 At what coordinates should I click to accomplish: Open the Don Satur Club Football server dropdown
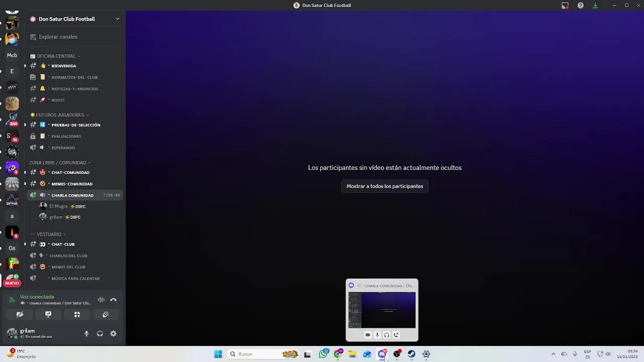[x=75, y=19]
